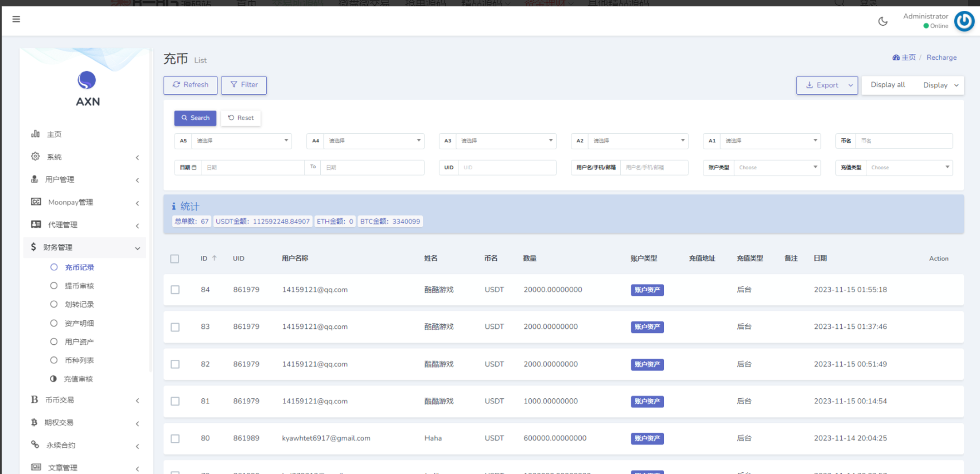Toggle dark mode moon icon
This screenshot has width=980, height=474.
point(882,22)
